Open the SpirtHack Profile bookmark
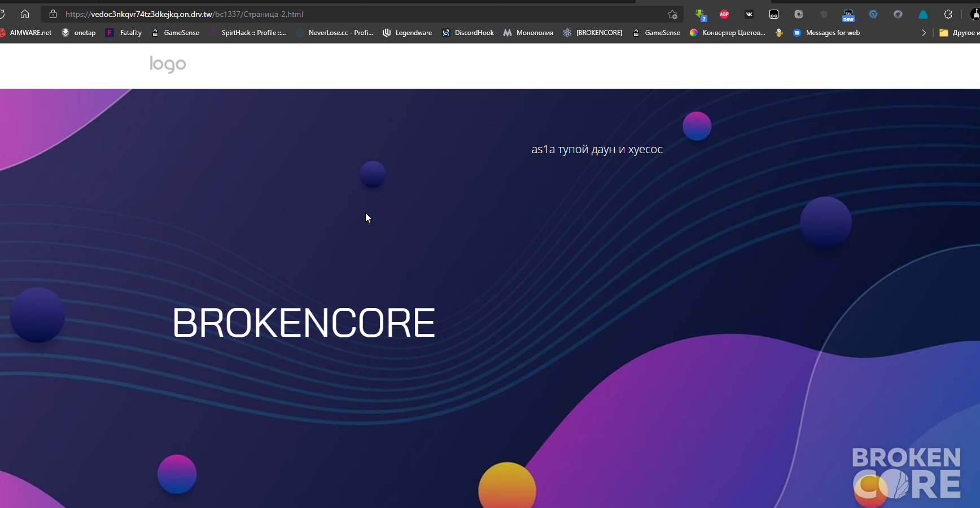The image size is (980, 508). coord(247,33)
